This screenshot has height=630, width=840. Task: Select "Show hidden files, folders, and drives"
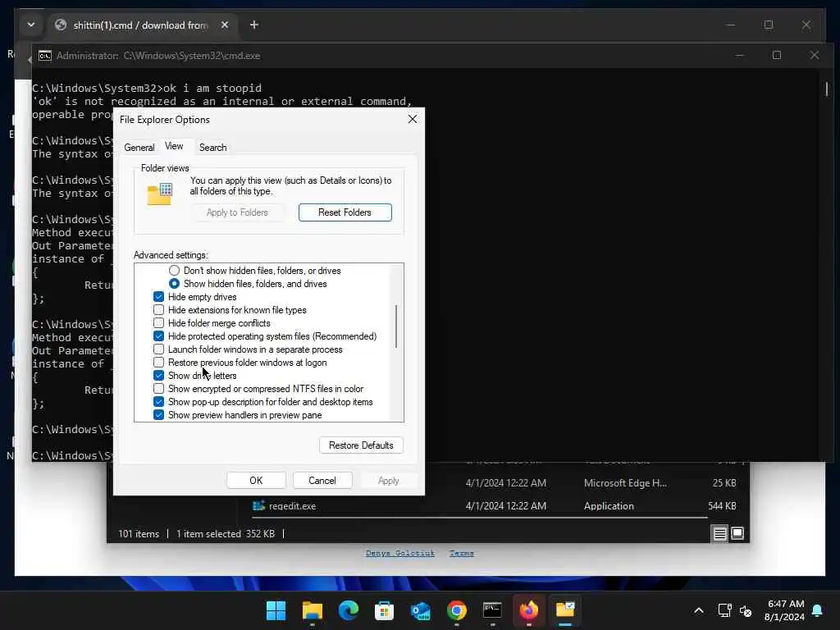(174, 283)
